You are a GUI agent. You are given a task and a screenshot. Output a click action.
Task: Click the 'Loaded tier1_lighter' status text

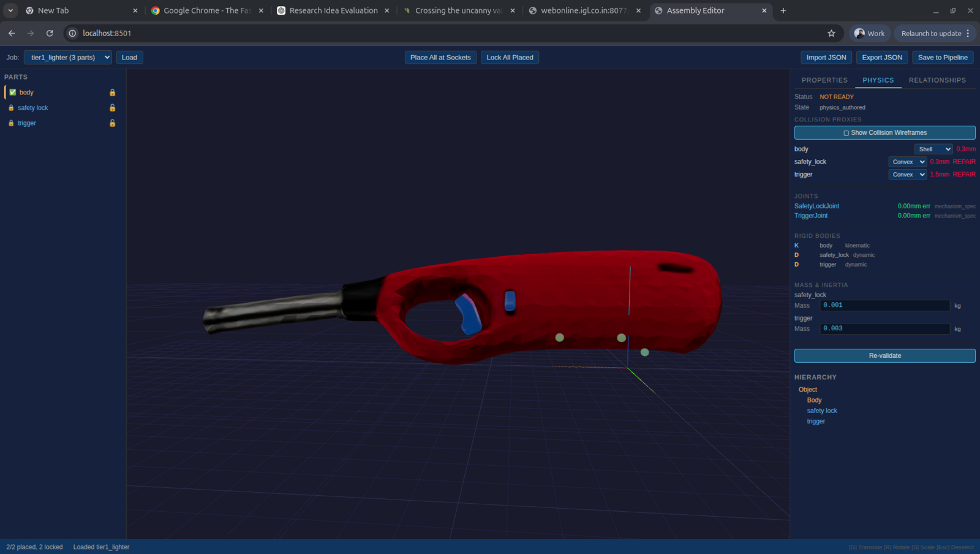(x=101, y=547)
